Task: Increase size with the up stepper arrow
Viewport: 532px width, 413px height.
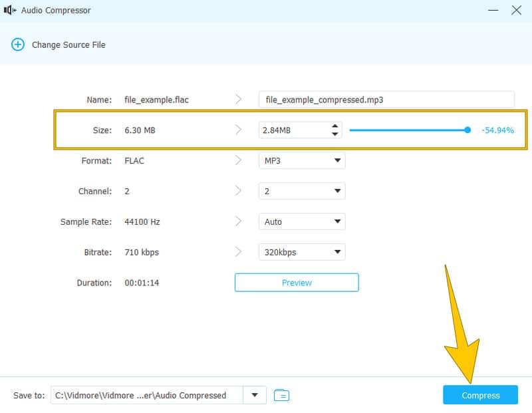Action: coord(334,126)
